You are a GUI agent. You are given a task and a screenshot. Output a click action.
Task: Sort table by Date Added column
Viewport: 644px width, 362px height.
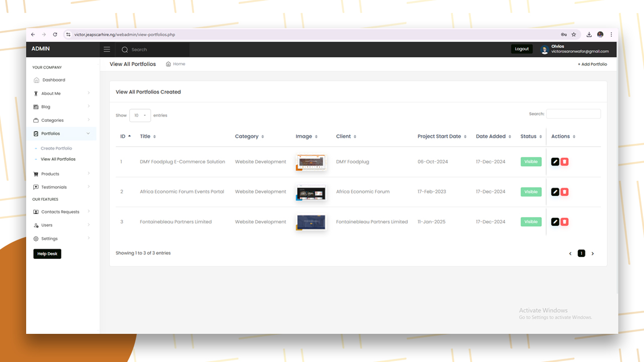(494, 136)
